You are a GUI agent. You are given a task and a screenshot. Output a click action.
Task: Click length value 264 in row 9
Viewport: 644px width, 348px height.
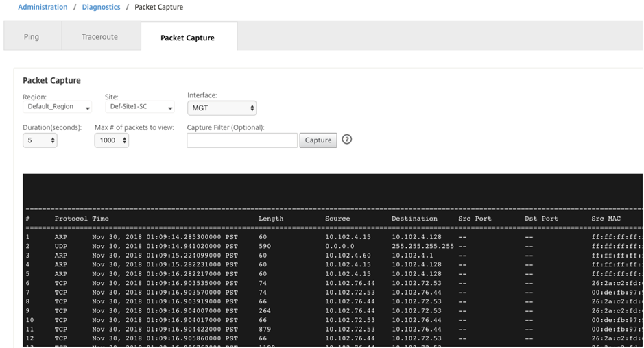pos(265,310)
